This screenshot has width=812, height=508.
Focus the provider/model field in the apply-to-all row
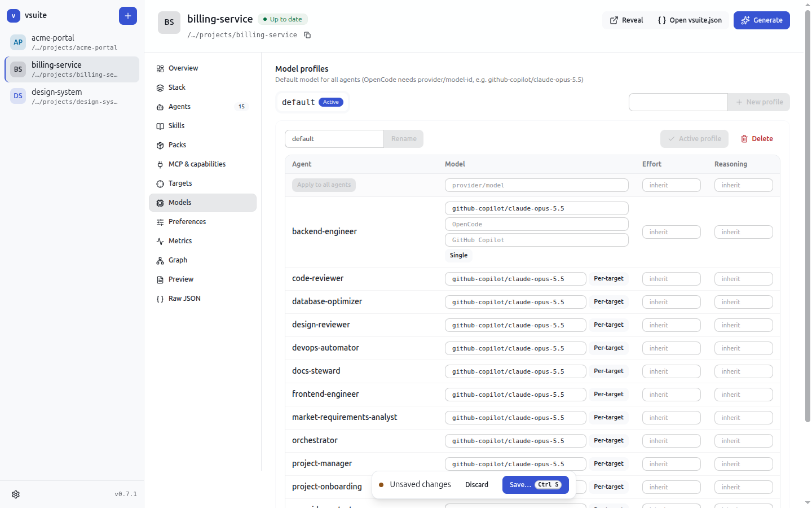coord(537,185)
